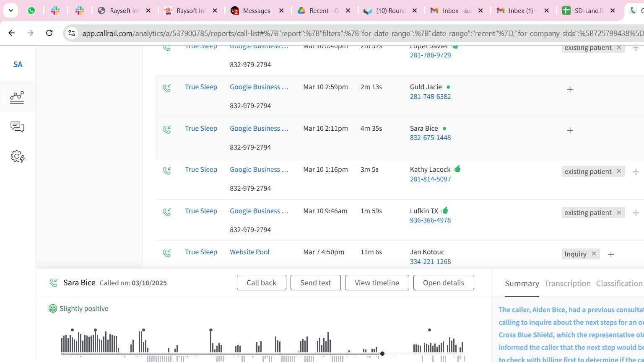Click the thumbs-up icon beside Kathy Lacock

point(457,169)
